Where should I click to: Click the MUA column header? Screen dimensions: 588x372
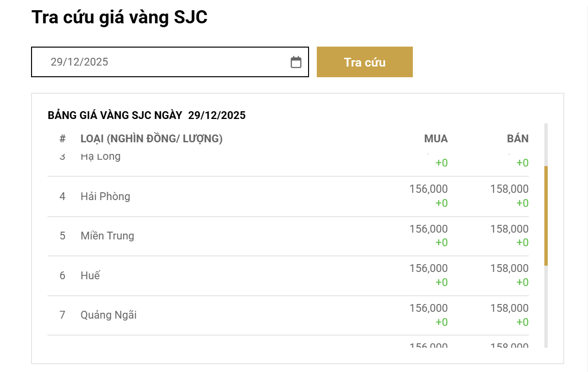pos(436,138)
